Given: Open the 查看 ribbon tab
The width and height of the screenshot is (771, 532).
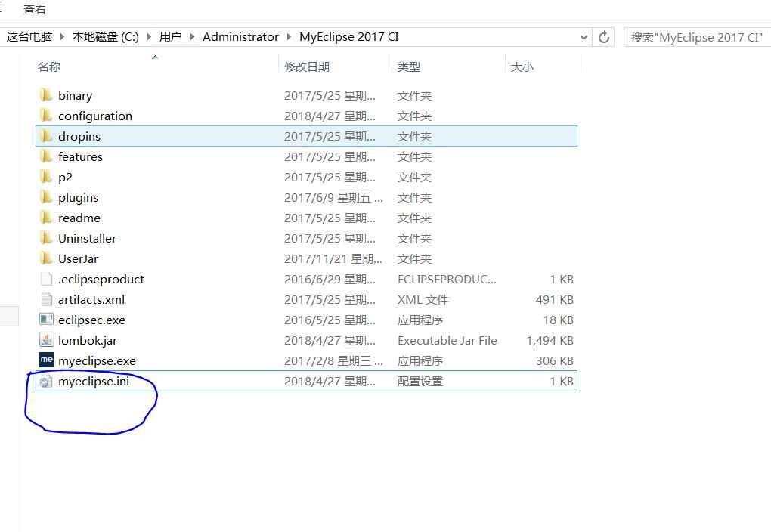Looking at the screenshot, I should 35,9.
